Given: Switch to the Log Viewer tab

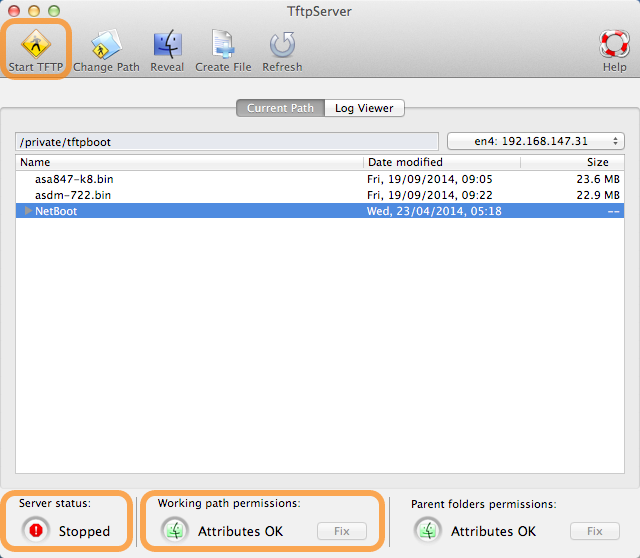Looking at the screenshot, I should click(364, 108).
